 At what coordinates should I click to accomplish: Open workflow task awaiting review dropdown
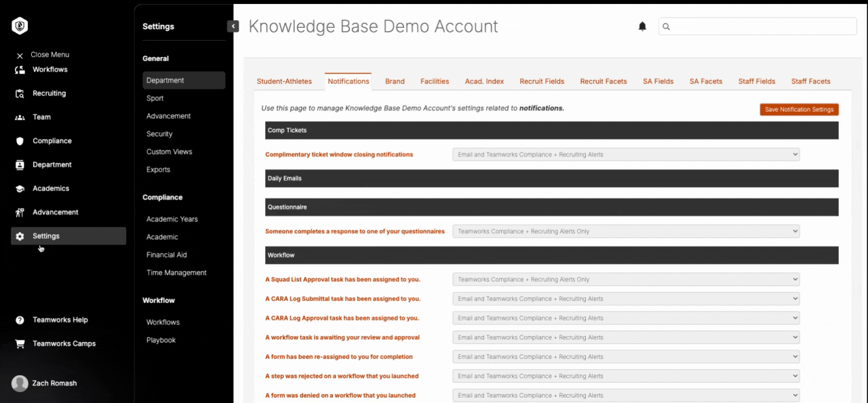tap(626, 337)
